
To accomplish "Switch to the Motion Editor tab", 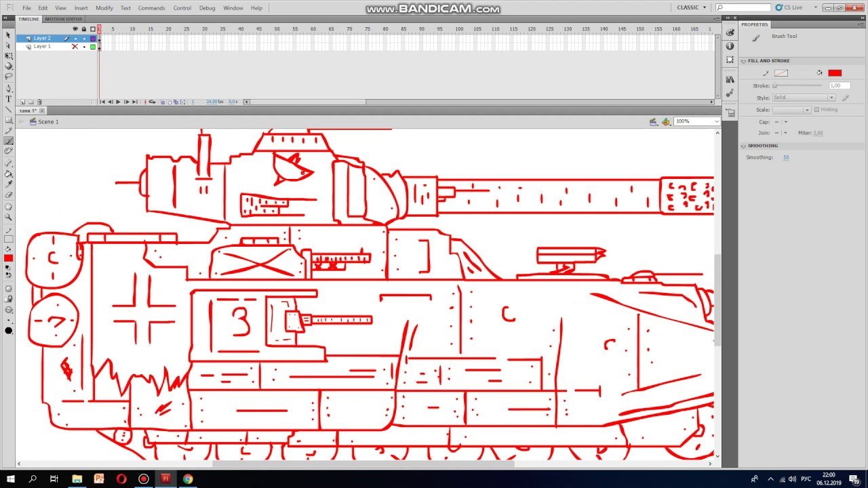I will [x=63, y=19].
